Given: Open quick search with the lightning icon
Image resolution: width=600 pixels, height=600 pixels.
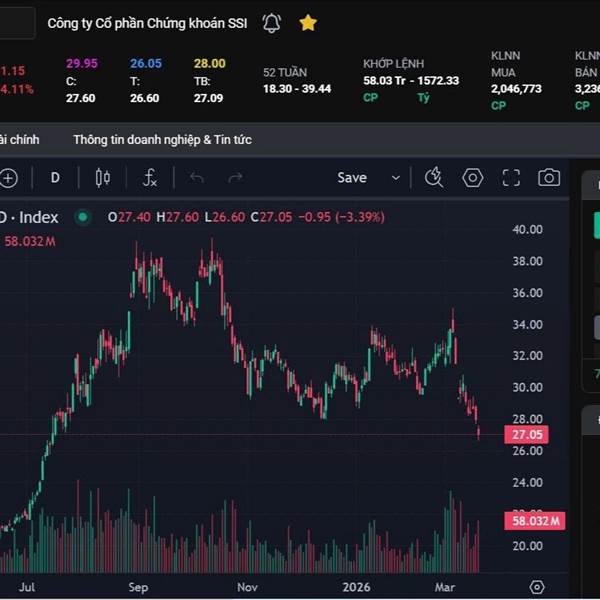Looking at the screenshot, I should click(433, 178).
